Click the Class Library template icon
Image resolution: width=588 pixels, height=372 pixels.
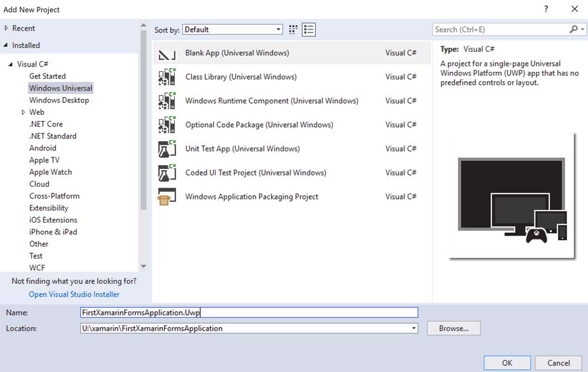click(x=167, y=77)
